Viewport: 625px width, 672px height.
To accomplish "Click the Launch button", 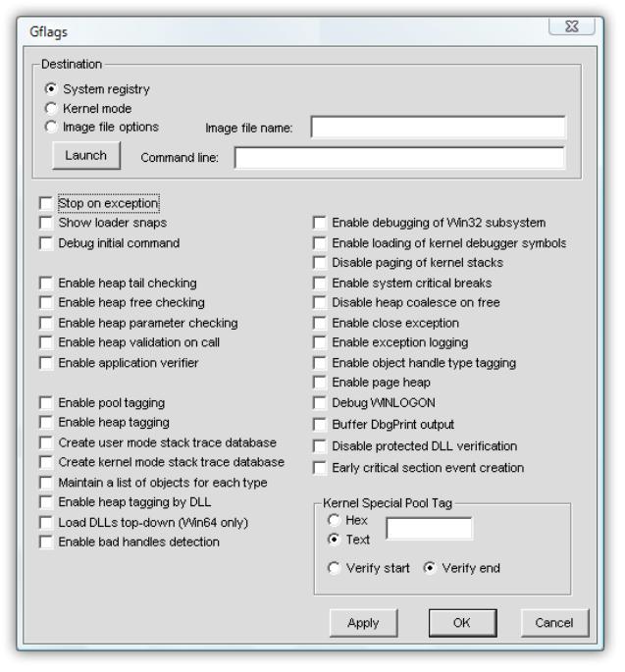I will (86, 156).
